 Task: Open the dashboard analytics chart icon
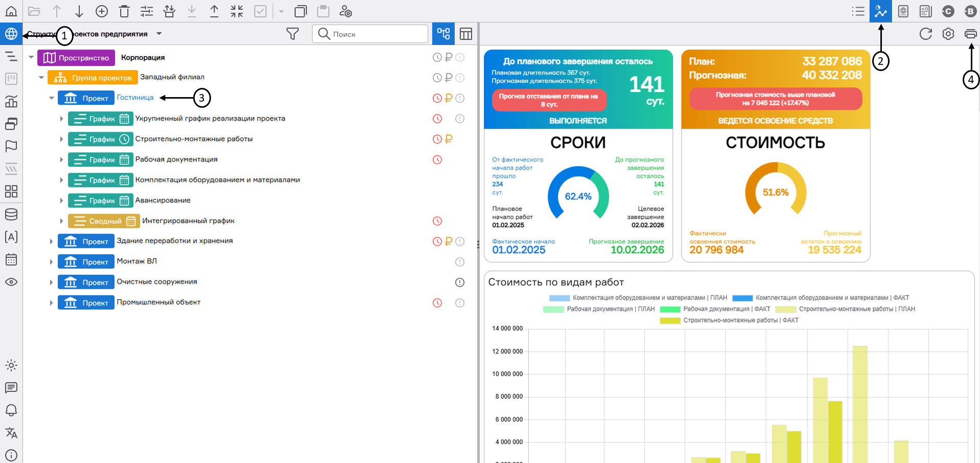coord(880,11)
